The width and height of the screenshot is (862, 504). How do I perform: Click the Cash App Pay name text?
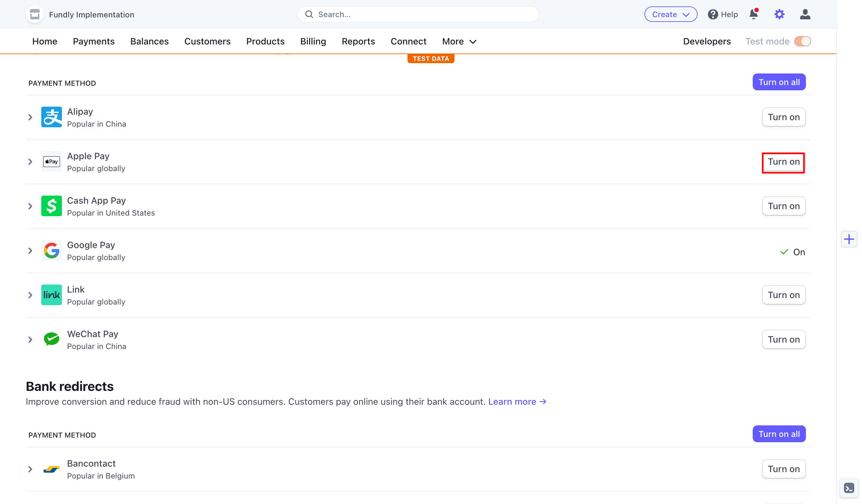(96, 200)
